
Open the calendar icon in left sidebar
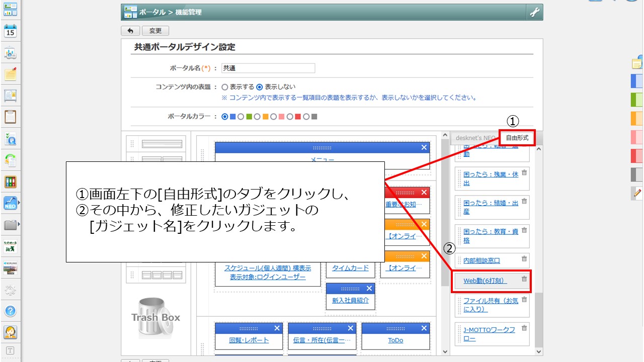(11, 31)
